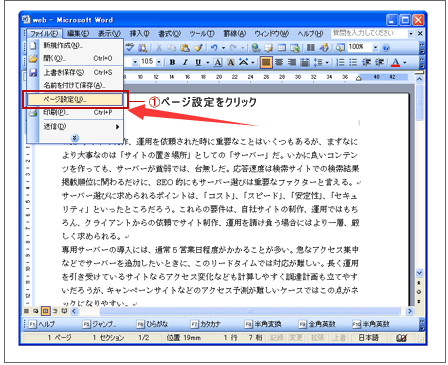Click the spelling status book icon in status bar
The width and height of the screenshot is (448, 365).
[x=402, y=338]
